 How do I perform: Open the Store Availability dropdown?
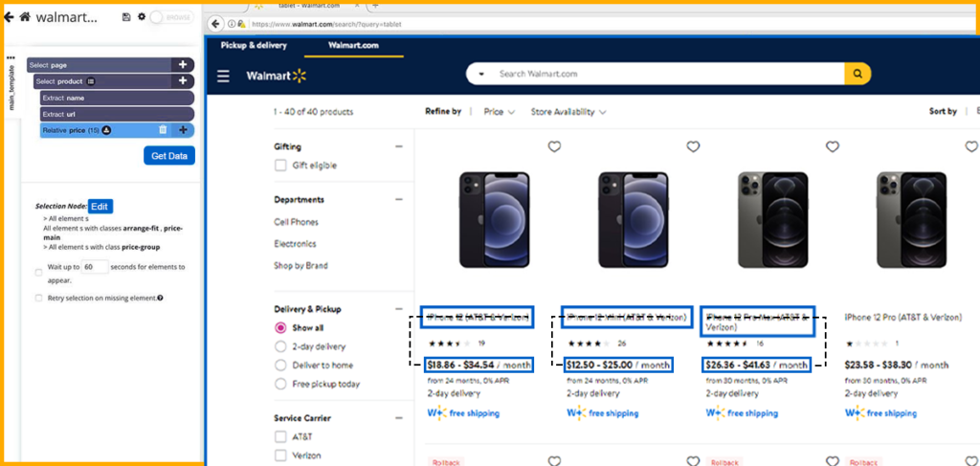tap(568, 112)
